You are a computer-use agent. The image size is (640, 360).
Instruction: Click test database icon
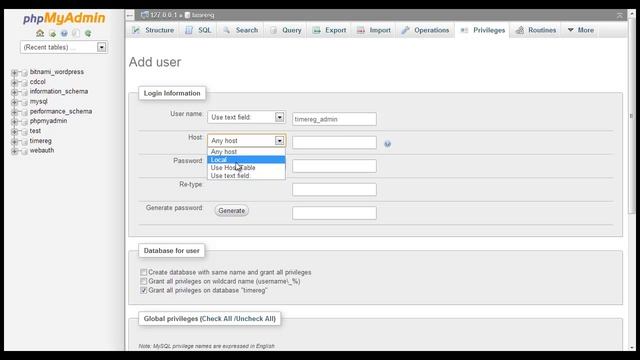[x=24, y=131]
